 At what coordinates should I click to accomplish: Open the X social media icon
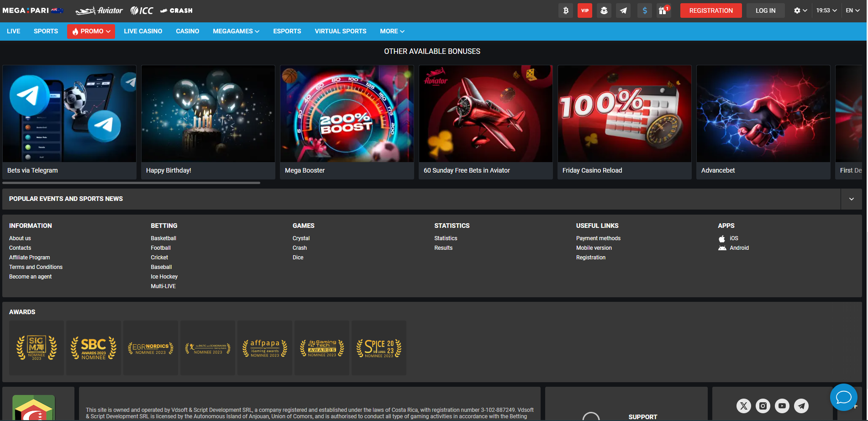pyautogui.click(x=744, y=405)
